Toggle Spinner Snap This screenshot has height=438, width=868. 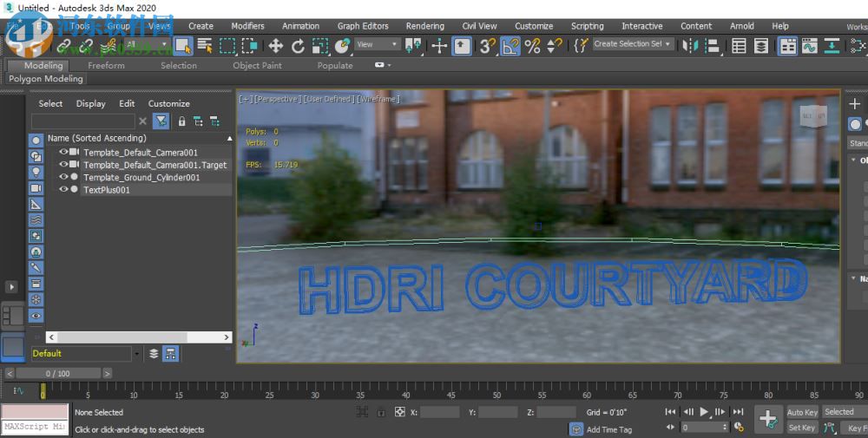point(554,46)
